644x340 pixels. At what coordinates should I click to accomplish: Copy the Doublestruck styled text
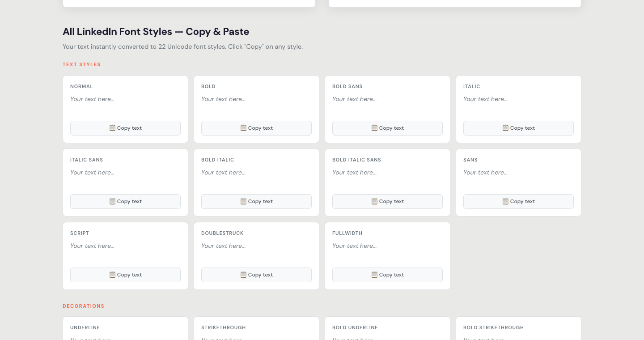point(256,275)
